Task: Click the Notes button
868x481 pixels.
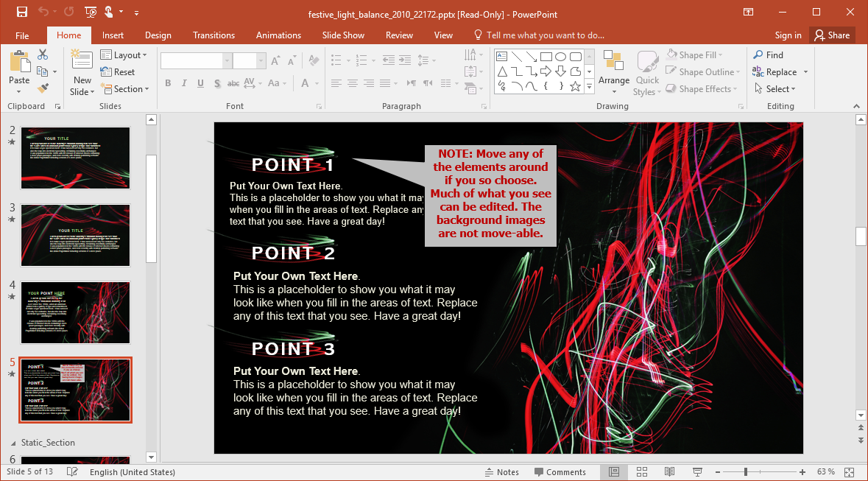Action: (502, 472)
